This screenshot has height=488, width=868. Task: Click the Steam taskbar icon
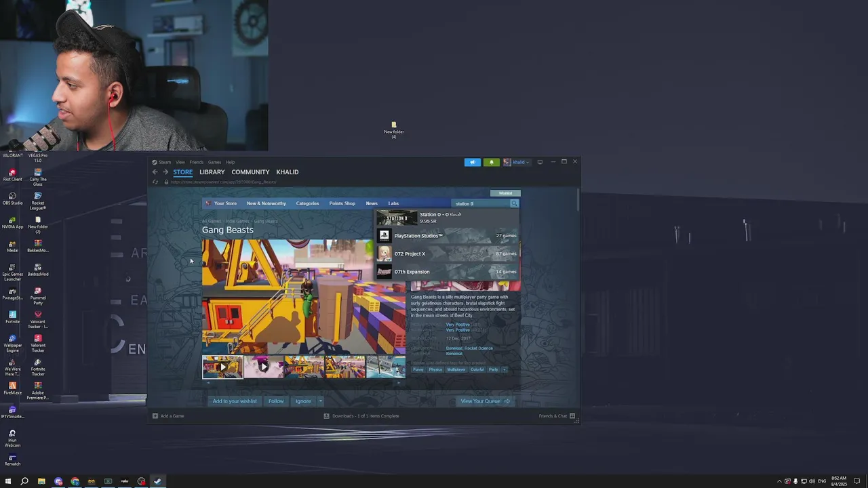157,481
